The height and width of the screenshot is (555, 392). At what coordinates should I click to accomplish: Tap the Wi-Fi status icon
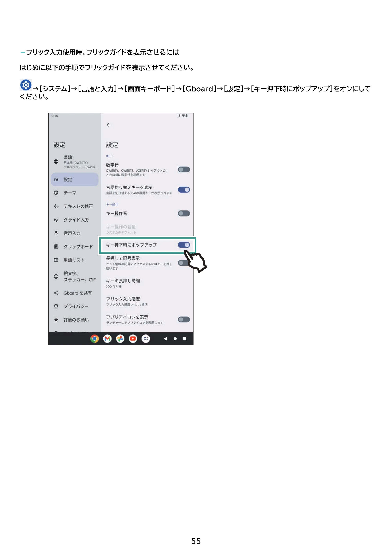[183, 116]
